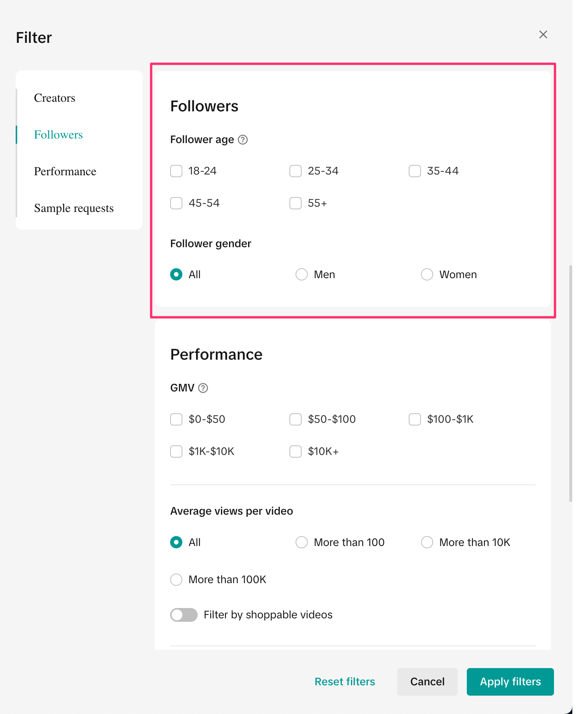Tick the 25-34 age checkbox
This screenshot has width=588, height=714.
[296, 171]
